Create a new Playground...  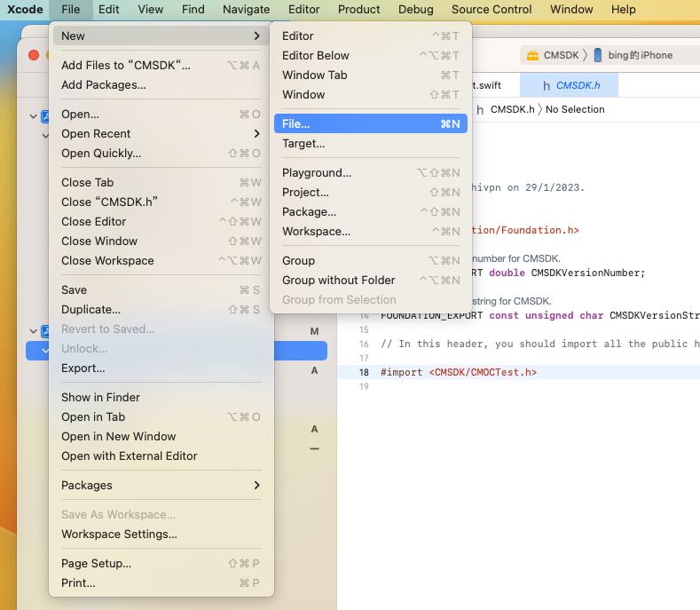(x=371, y=172)
